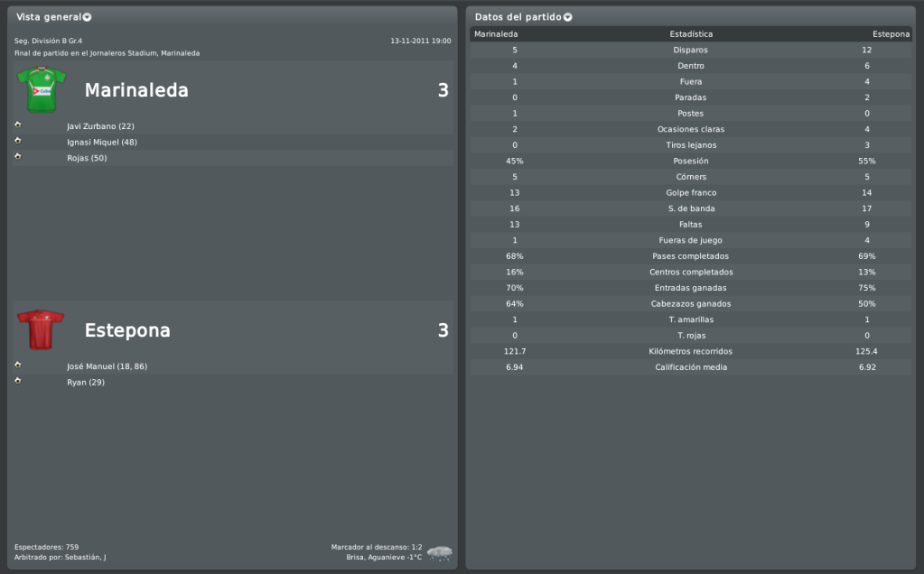Screen dimensions: 924x574
Task: Click referee name Sebastián, J
Action: click(79, 557)
